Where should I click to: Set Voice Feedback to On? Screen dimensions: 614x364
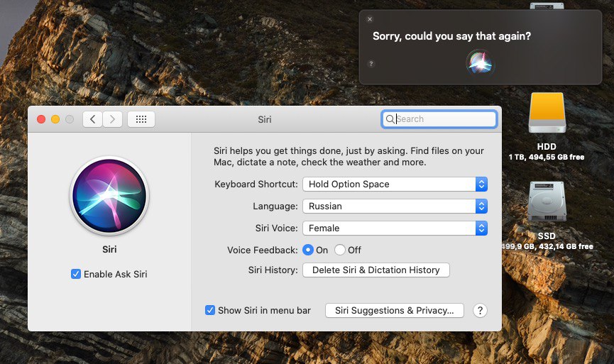coord(308,250)
